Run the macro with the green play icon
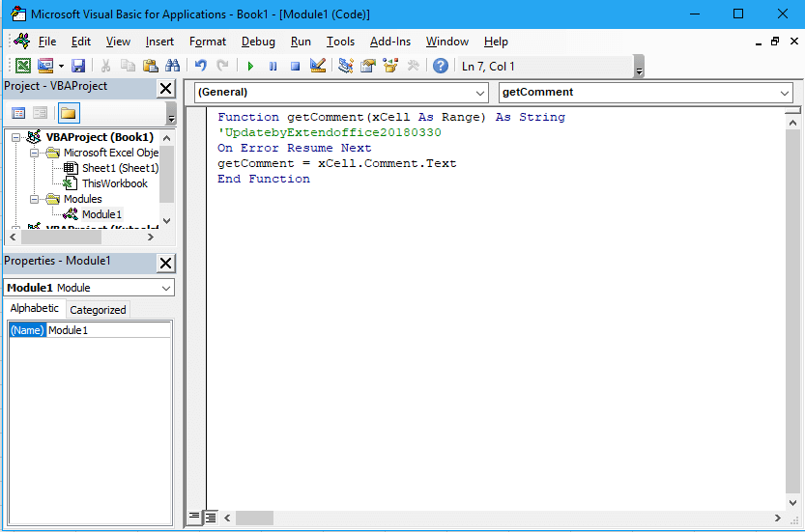The image size is (805, 532). point(250,66)
